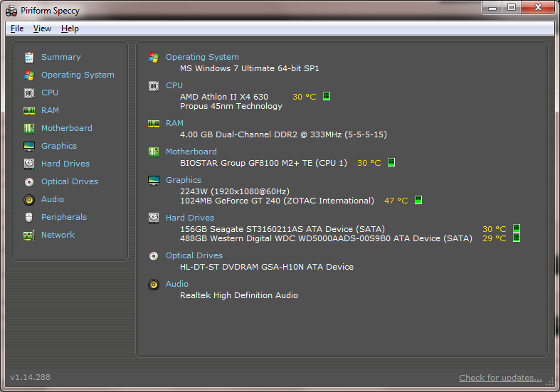Click the Audio speaker icon in sidebar
The image size is (560, 392).
tap(29, 200)
